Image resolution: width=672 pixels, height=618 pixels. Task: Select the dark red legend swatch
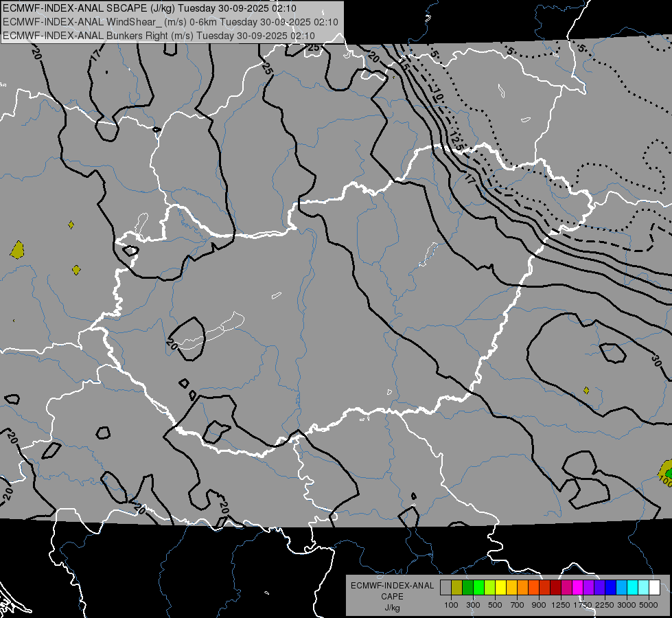click(x=555, y=587)
